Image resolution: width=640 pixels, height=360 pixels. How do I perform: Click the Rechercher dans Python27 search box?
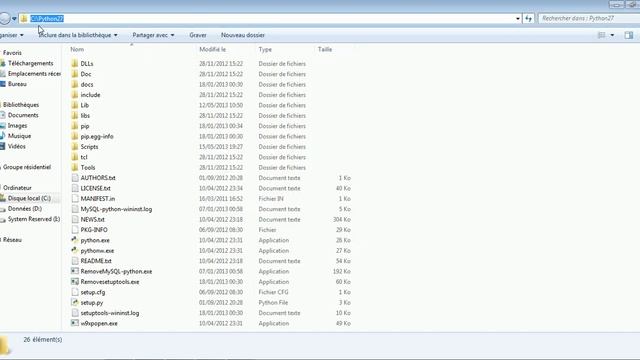tap(589, 18)
